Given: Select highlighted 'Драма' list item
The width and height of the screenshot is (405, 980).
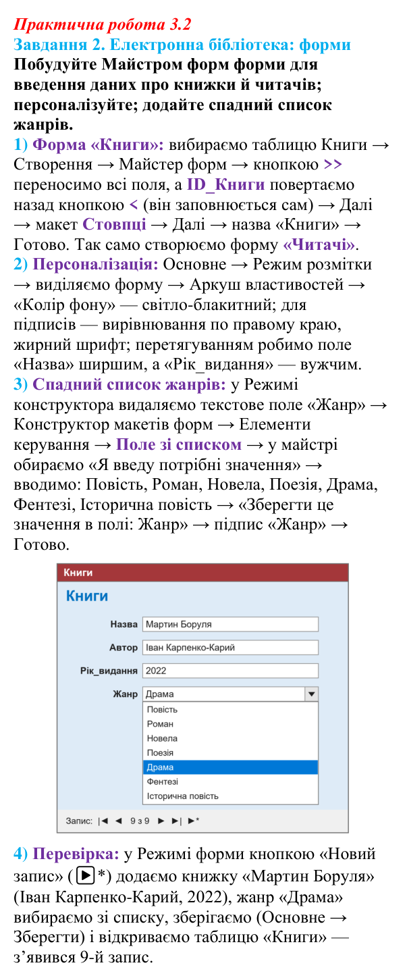Looking at the screenshot, I should [230, 767].
